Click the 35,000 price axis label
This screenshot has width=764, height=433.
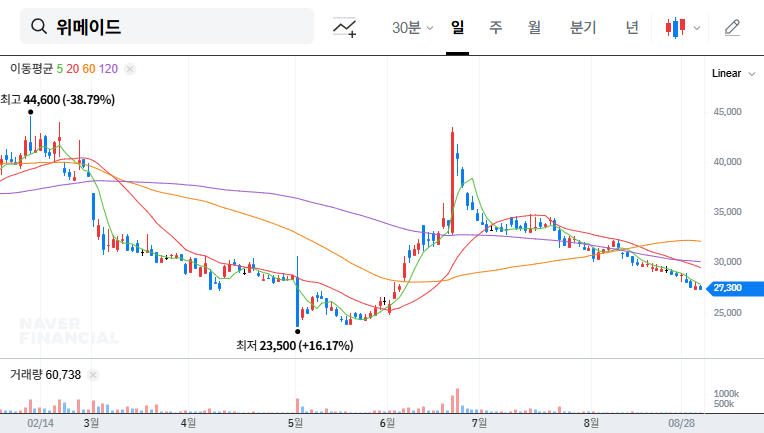727,212
